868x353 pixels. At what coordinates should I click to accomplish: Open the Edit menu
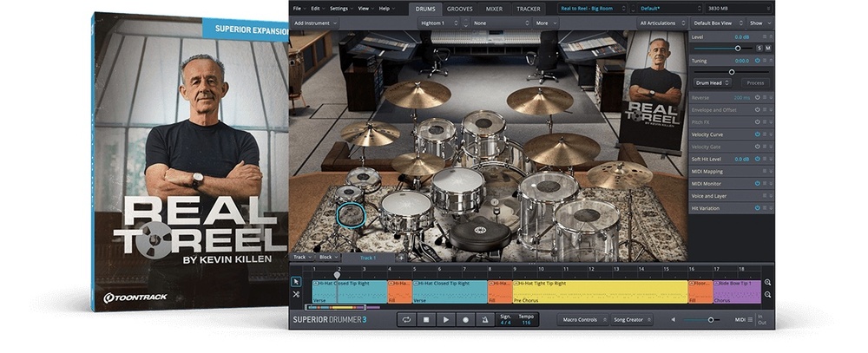[317, 9]
